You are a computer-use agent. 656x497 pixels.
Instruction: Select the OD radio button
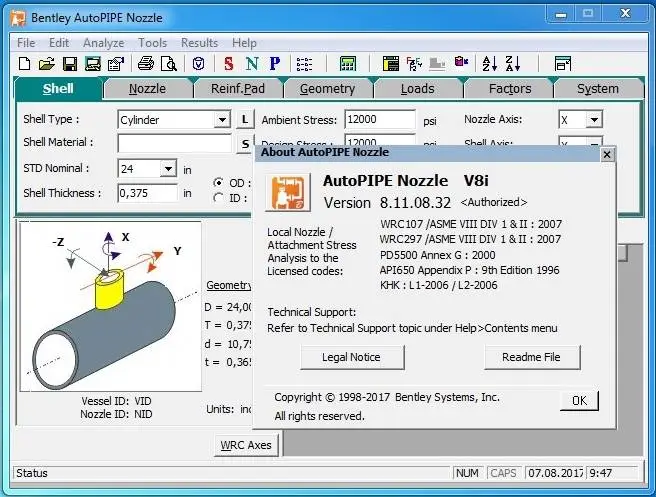point(218,182)
